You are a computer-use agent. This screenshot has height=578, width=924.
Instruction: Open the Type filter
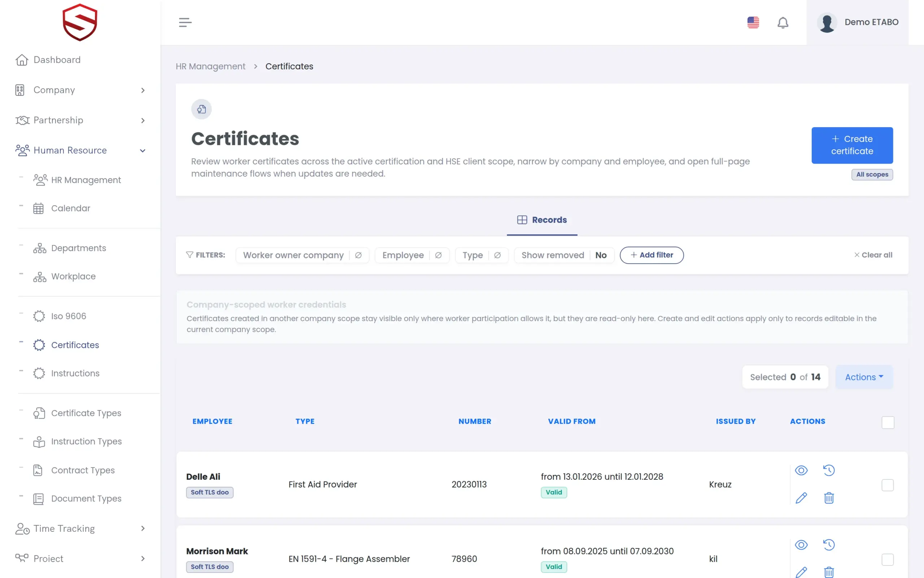point(481,255)
